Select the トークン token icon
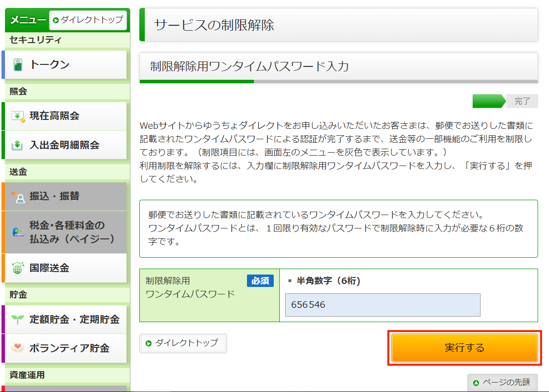549x392 pixels. pos(17,64)
